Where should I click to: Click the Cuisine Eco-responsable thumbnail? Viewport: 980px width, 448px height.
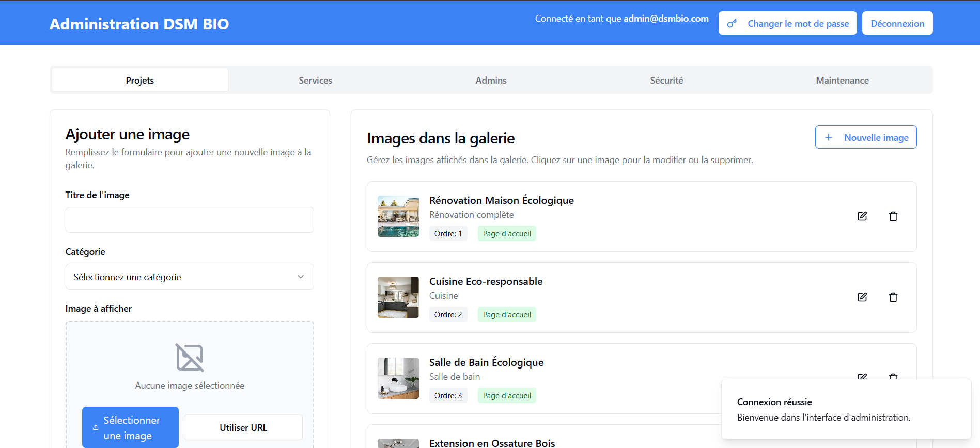pyautogui.click(x=398, y=297)
